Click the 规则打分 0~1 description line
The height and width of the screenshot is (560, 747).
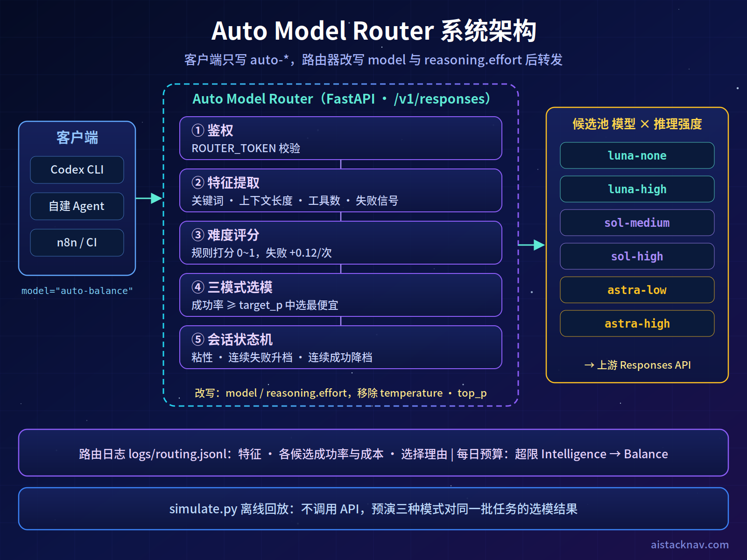click(x=261, y=253)
